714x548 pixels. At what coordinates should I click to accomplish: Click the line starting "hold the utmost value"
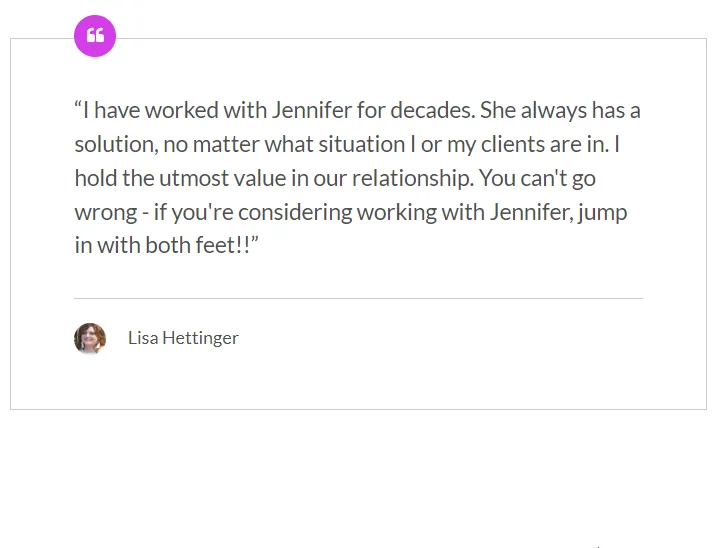[x=335, y=178]
